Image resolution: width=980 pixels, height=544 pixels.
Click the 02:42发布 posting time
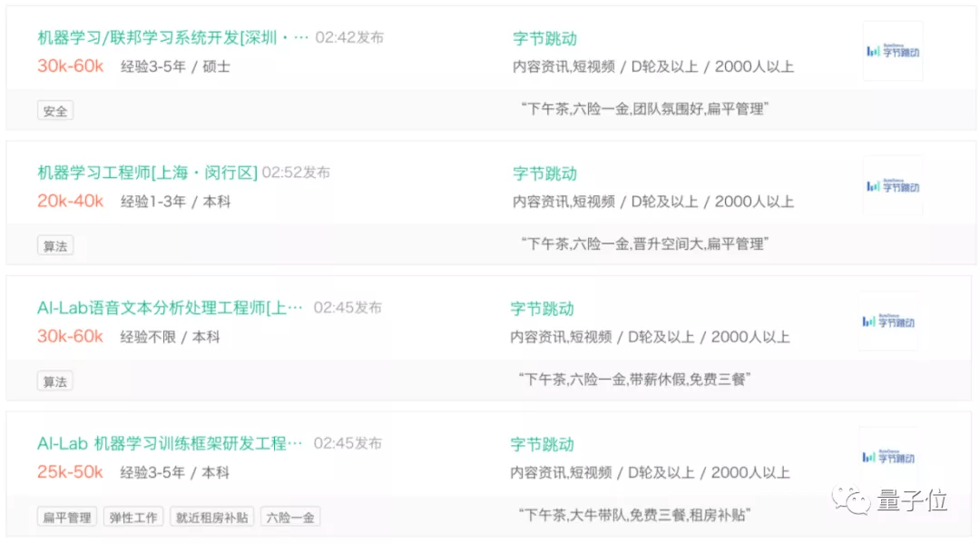point(349,37)
